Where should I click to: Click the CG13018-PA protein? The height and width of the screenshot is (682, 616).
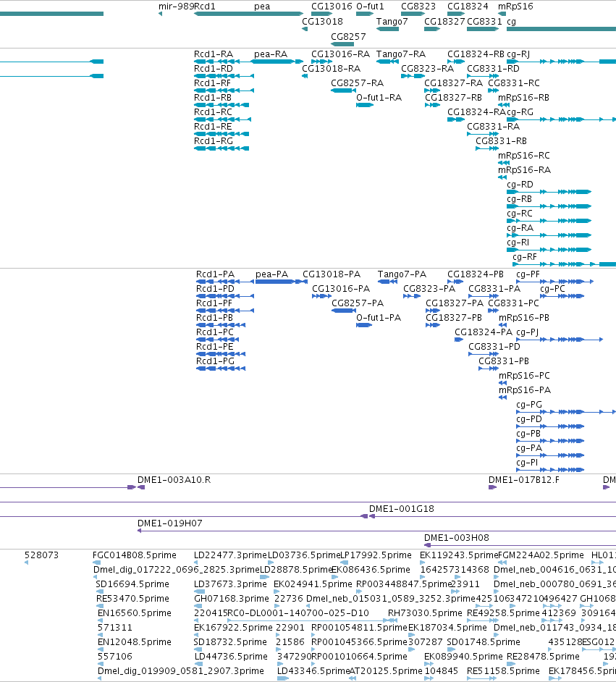point(332,274)
